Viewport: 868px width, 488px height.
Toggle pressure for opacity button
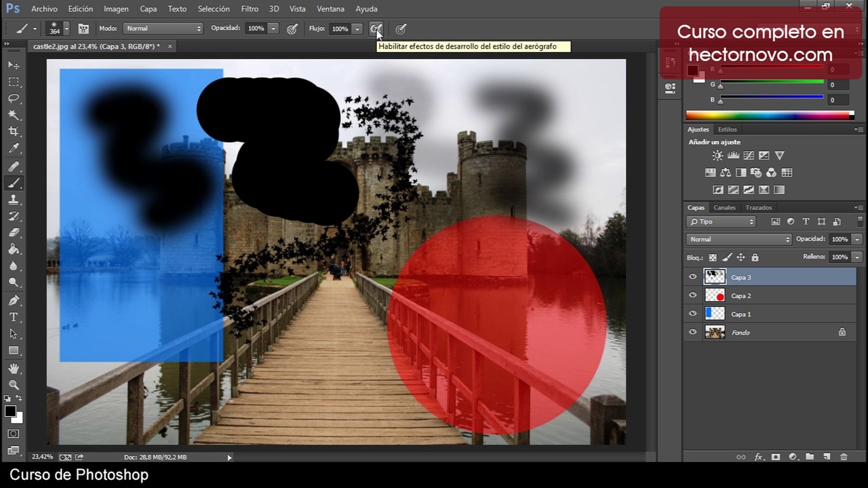(x=292, y=28)
